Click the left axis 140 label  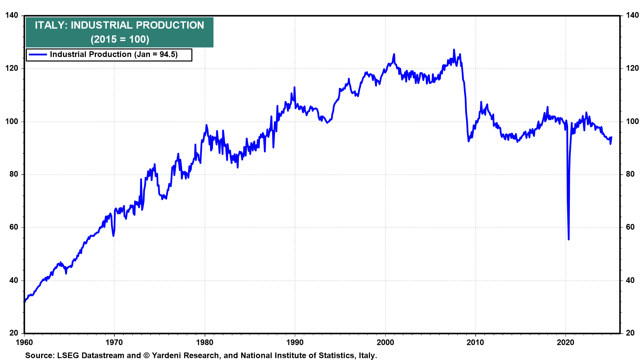pyautogui.click(x=12, y=15)
